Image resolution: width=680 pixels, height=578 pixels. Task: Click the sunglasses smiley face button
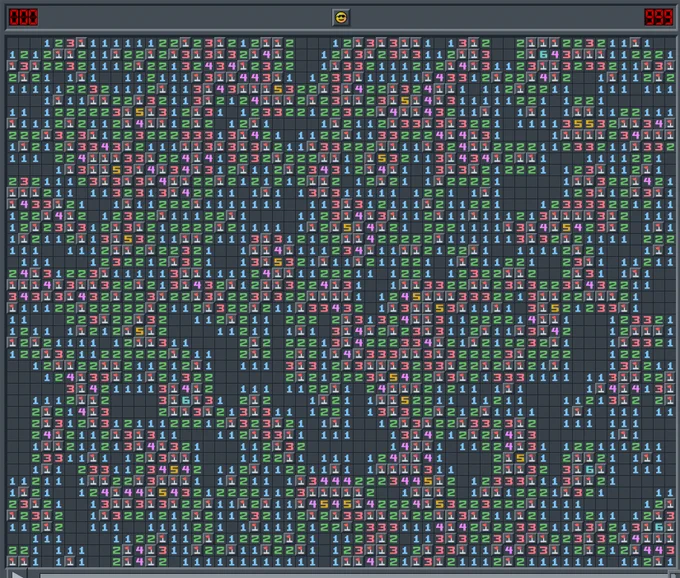click(341, 18)
